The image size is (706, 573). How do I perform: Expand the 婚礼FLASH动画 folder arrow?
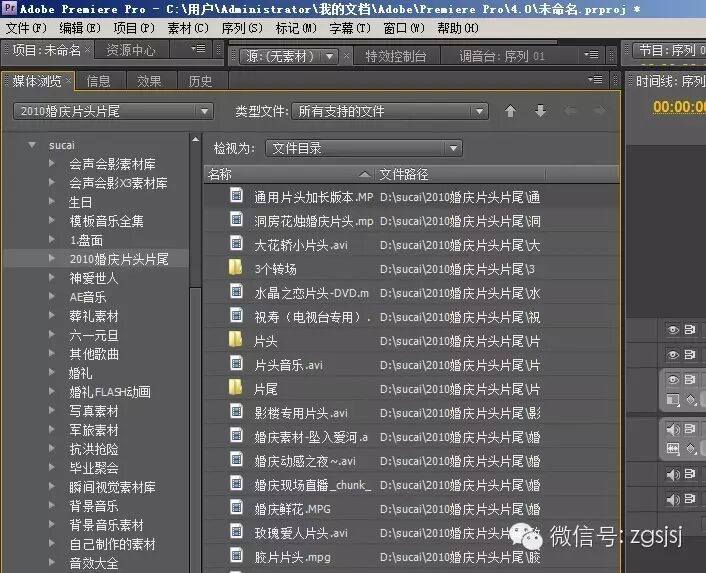pos(52,391)
